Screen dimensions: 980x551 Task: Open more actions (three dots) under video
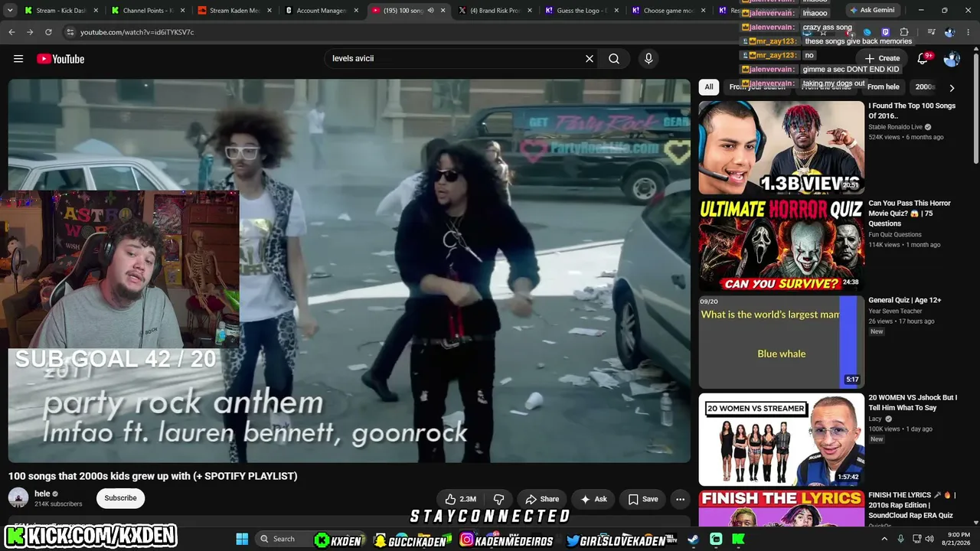coord(680,499)
